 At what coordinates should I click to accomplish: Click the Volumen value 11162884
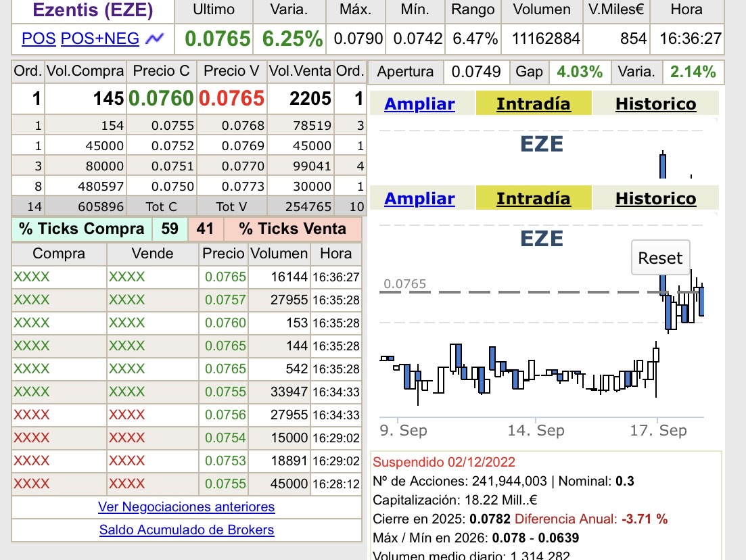(x=546, y=39)
